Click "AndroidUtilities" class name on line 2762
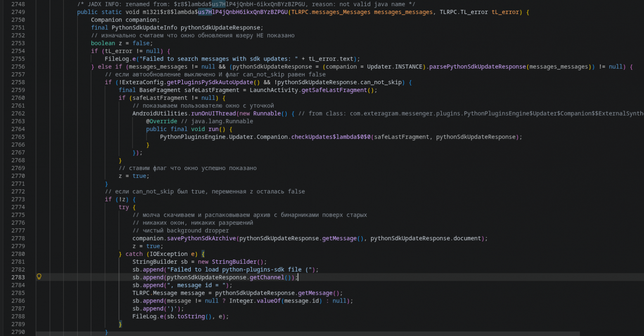Viewport: 644px width, 336px height. (160, 114)
